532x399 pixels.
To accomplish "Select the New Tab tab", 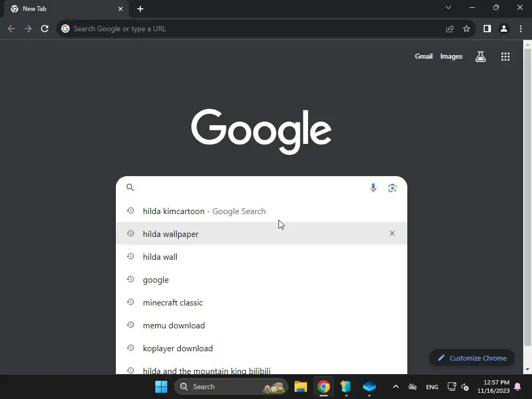I will pos(66,9).
